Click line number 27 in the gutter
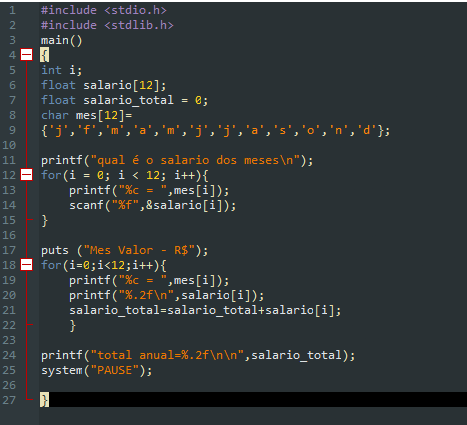The width and height of the screenshot is (467, 425). point(9,400)
